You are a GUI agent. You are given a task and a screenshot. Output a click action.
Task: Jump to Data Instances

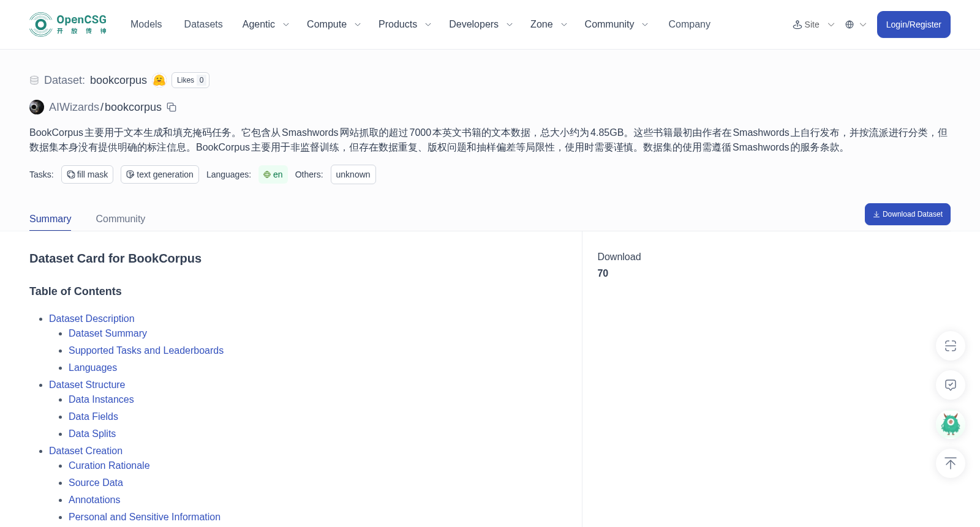(101, 399)
